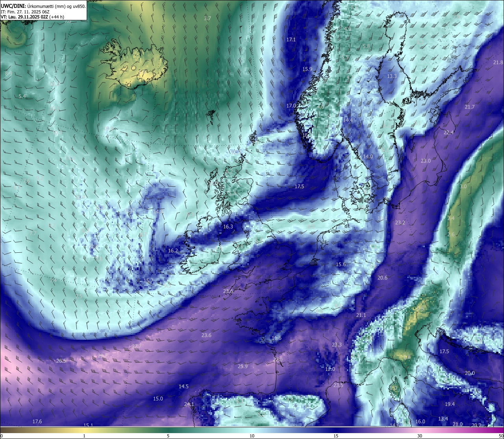Click the 23.0 value label
The width and height of the screenshot is (504, 439).
pyautogui.click(x=426, y=161)
